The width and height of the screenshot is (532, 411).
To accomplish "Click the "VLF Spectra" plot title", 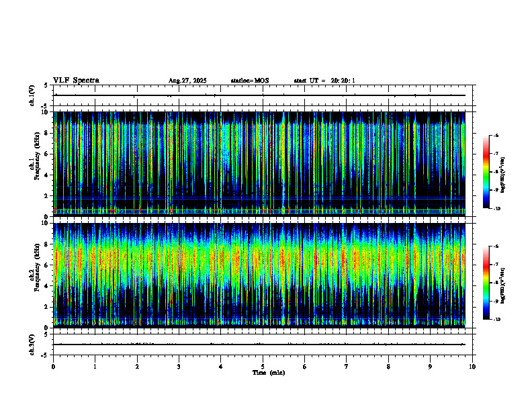I will click(x=76, y=81).
